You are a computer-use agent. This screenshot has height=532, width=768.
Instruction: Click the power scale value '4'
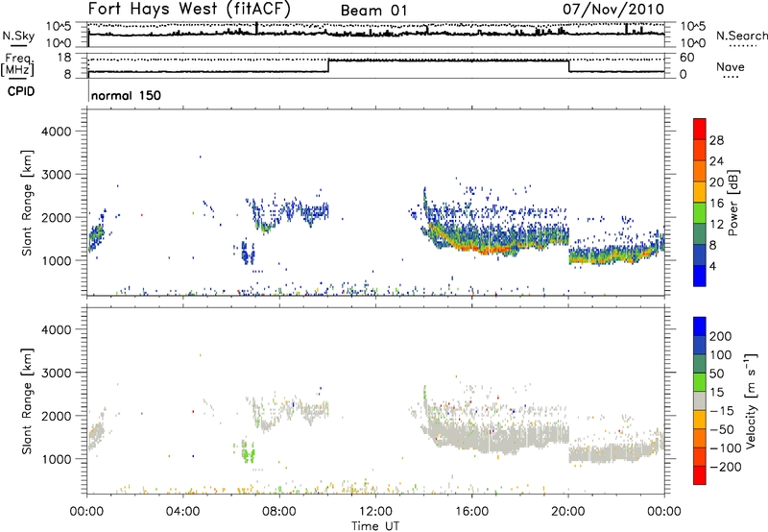(713, 266)
